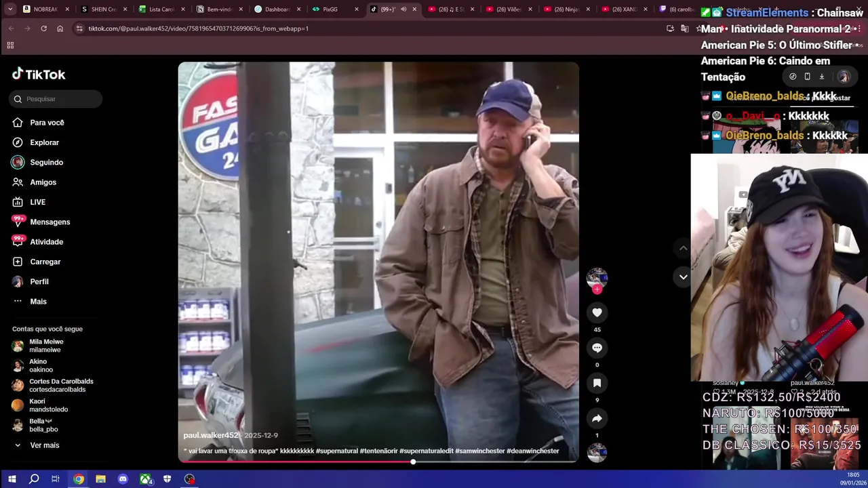
Task: Open followed account Cortes Da Carolbalds
Action: coord(53,386)
